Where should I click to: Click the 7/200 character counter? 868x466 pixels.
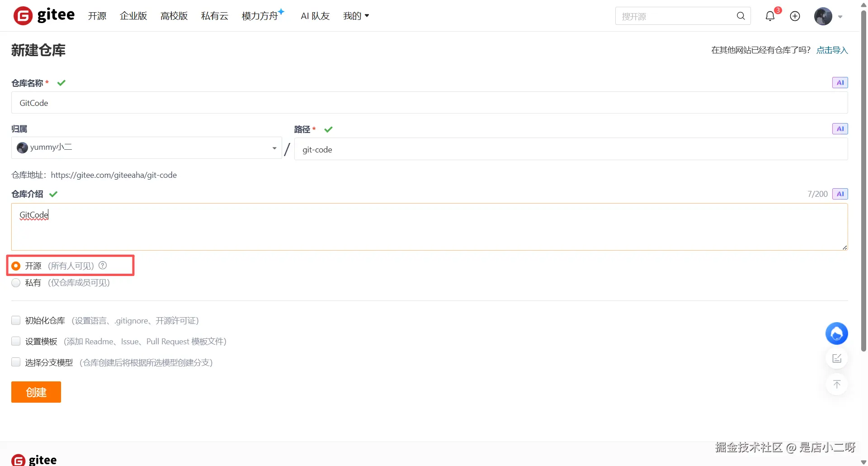(x=817, y=194)
